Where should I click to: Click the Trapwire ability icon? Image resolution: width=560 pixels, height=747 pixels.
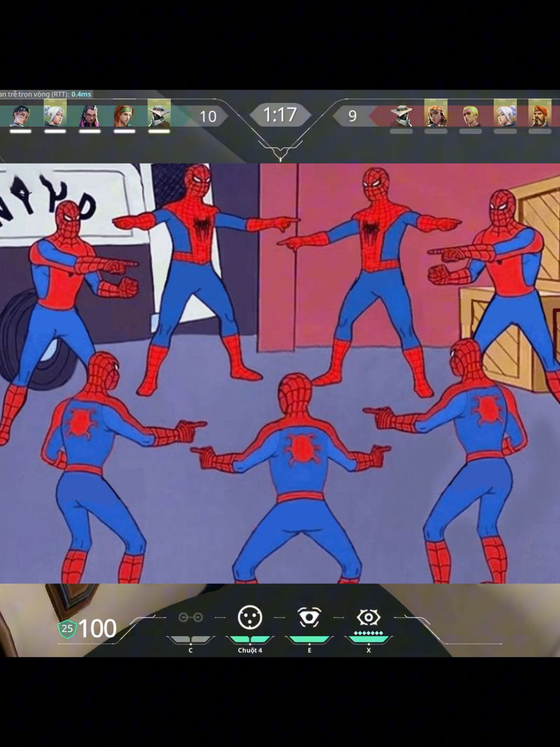click(191, 617)
